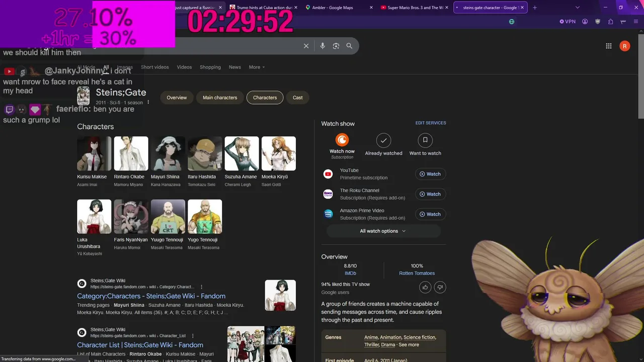Open Category:Characters - Steins;Gate Wiki result
Screen dimensions: 644x362
tap(151, 296)
